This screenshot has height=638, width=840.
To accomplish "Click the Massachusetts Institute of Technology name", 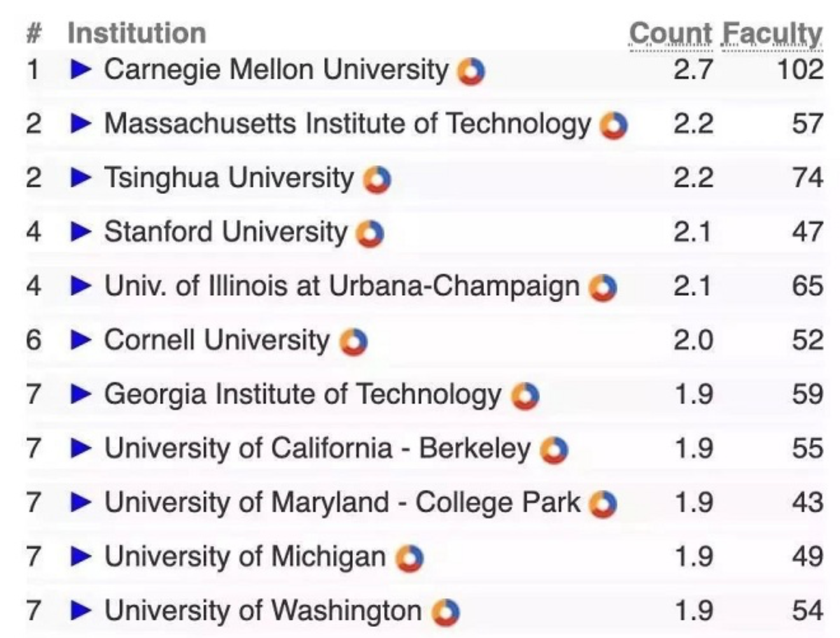I will [x=347, y=124].
